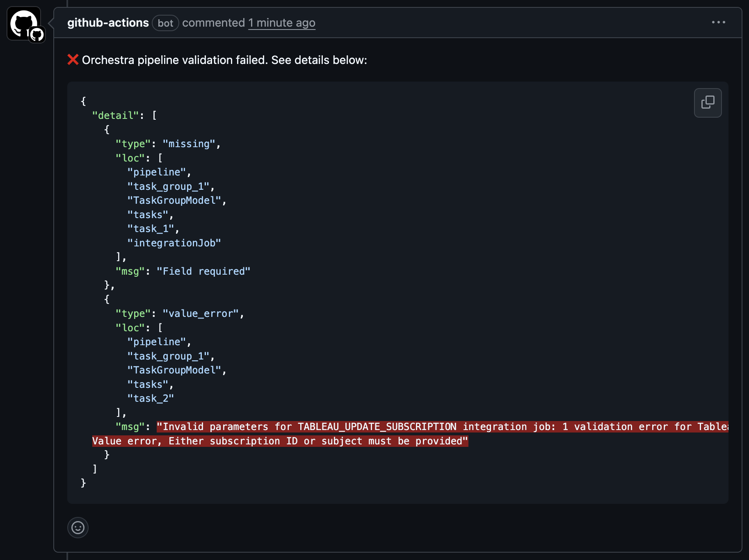The height and width of the screenshot is (560, 749).
Task: Open the emoji reaction picker
Action: [x=78, y=528]
